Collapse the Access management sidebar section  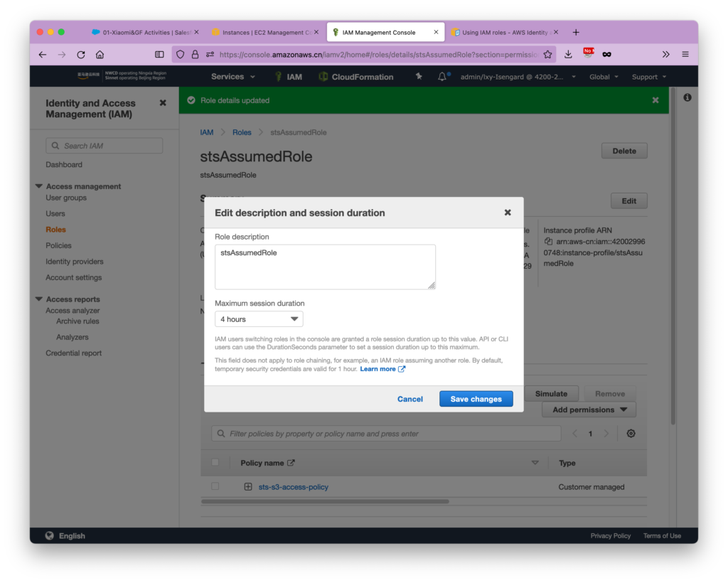pos(39,186)
